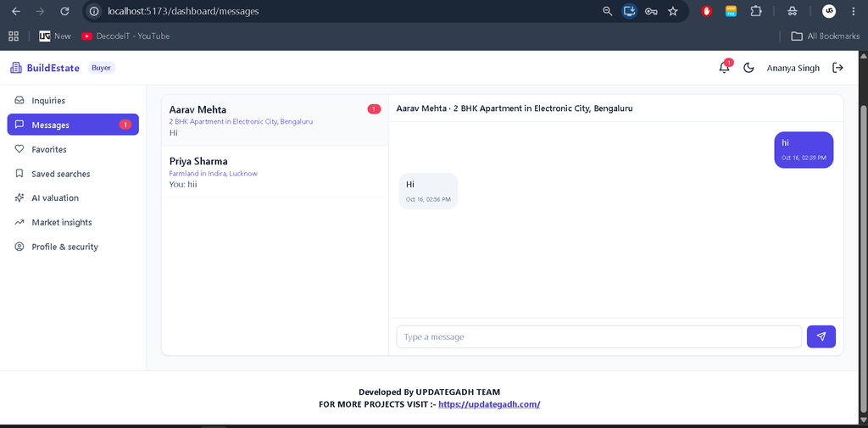Open browser zoom magnifier icon
Screen dimensions: 868x428
(x=607, y=11)
